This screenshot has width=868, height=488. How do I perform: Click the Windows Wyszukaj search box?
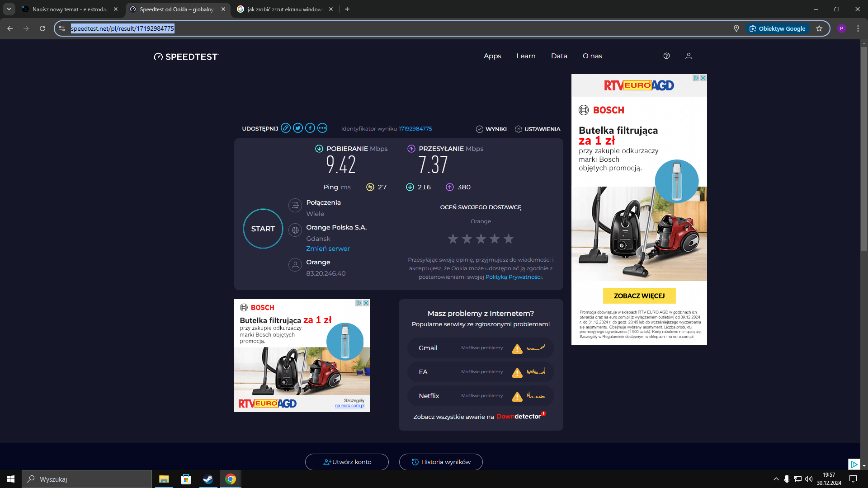87,479
